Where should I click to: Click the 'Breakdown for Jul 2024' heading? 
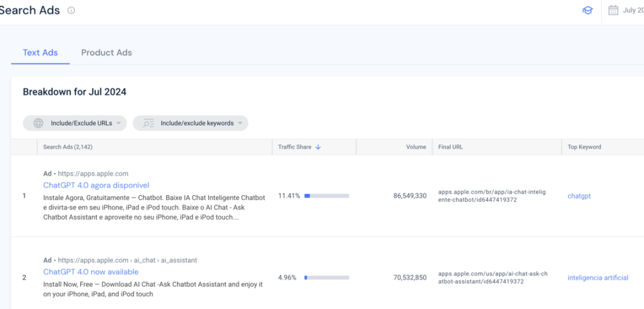pos(75,92)
